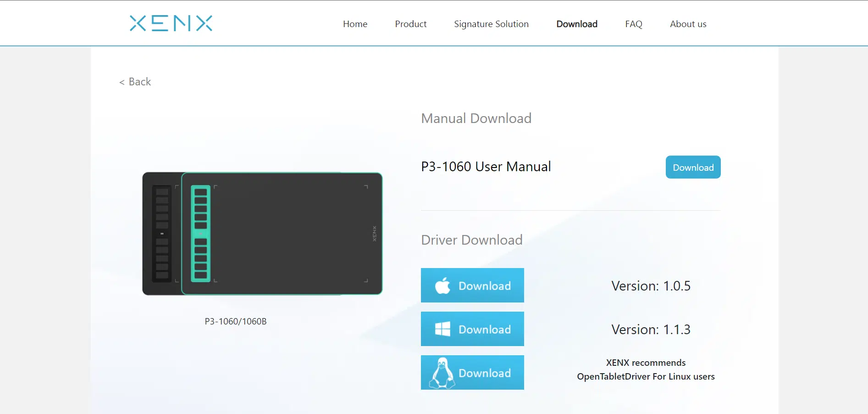Download the P3-1060 User Manual

(693, 167)
